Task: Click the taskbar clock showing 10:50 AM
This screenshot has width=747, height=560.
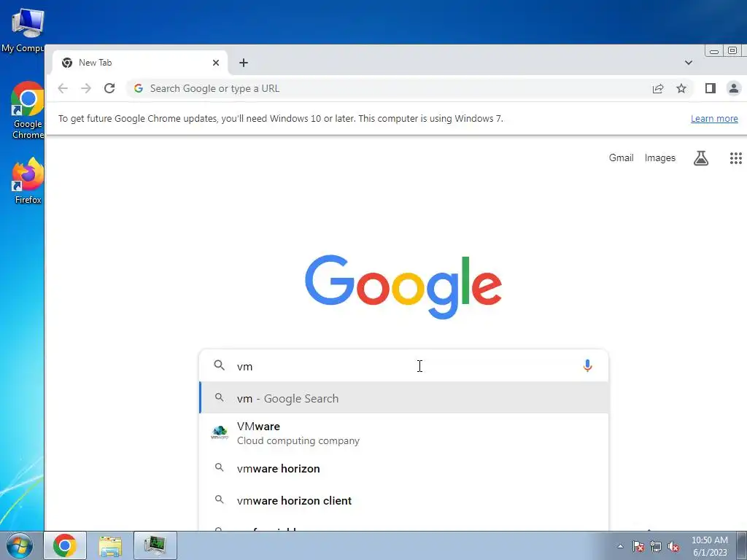Action: (710, 545)
